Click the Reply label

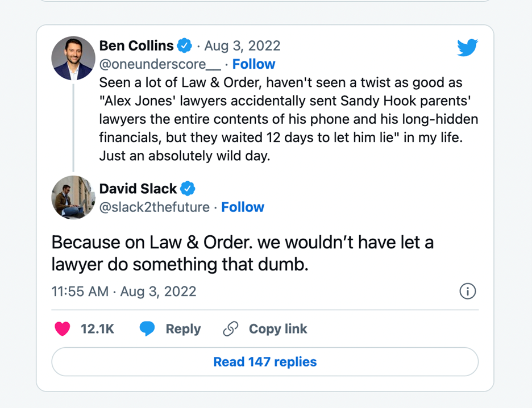(x=183, y=329)
